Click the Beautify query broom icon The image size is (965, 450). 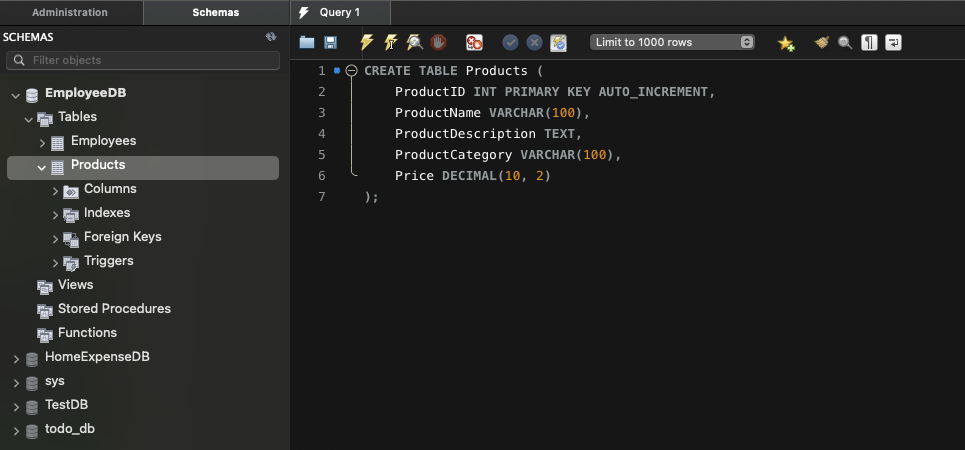point(821,43)
